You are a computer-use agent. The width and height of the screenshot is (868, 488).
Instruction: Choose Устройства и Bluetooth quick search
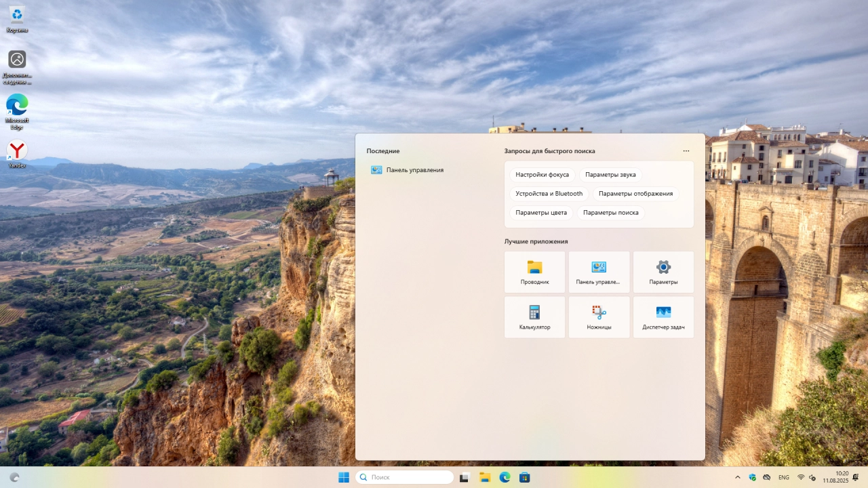coord(549,194)
